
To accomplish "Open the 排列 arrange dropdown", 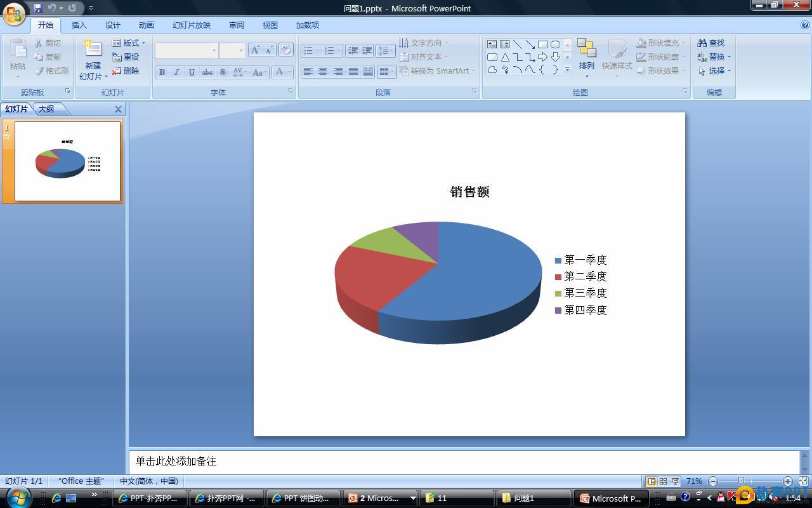I will click(587, 58).
